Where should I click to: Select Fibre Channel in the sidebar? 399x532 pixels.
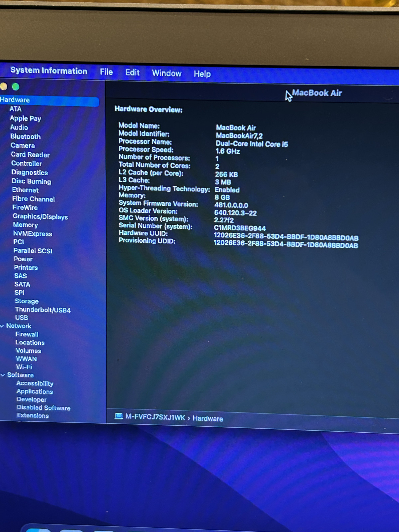(x=34, y=199)
